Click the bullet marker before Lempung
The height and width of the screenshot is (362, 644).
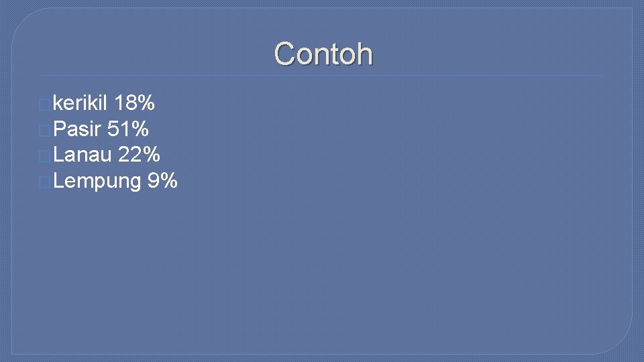click(x=44, y=182)
